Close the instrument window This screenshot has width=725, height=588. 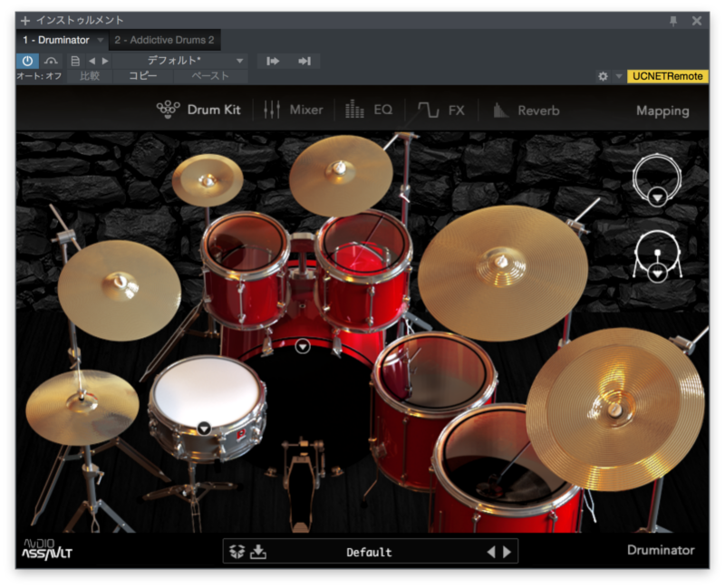(697, 21)
